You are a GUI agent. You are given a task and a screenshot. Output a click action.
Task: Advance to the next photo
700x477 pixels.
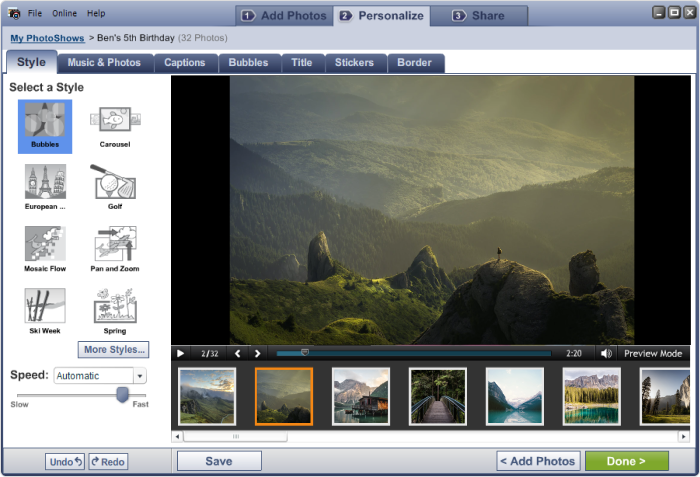258,353
